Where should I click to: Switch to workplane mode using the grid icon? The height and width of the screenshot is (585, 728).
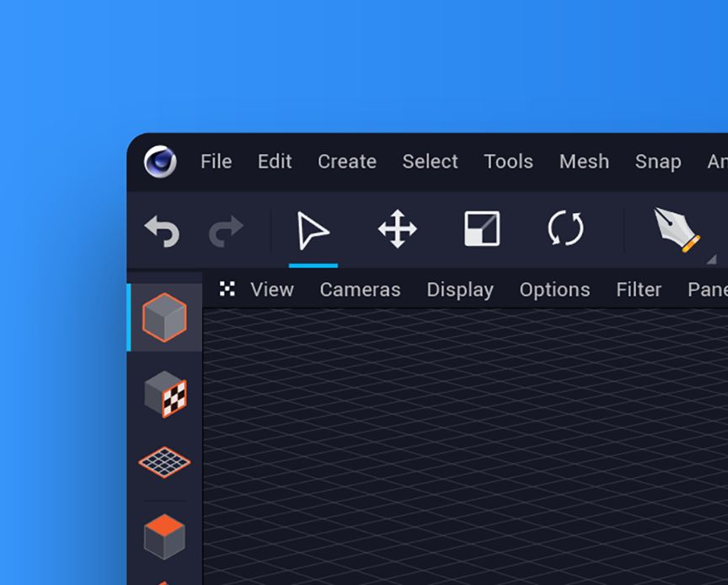164,460
